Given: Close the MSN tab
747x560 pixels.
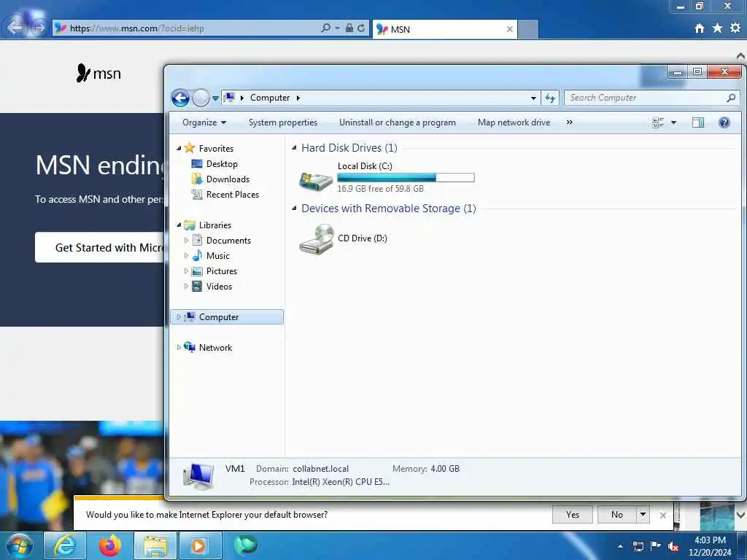Looking at the screenshot, I should pos(509,29).
